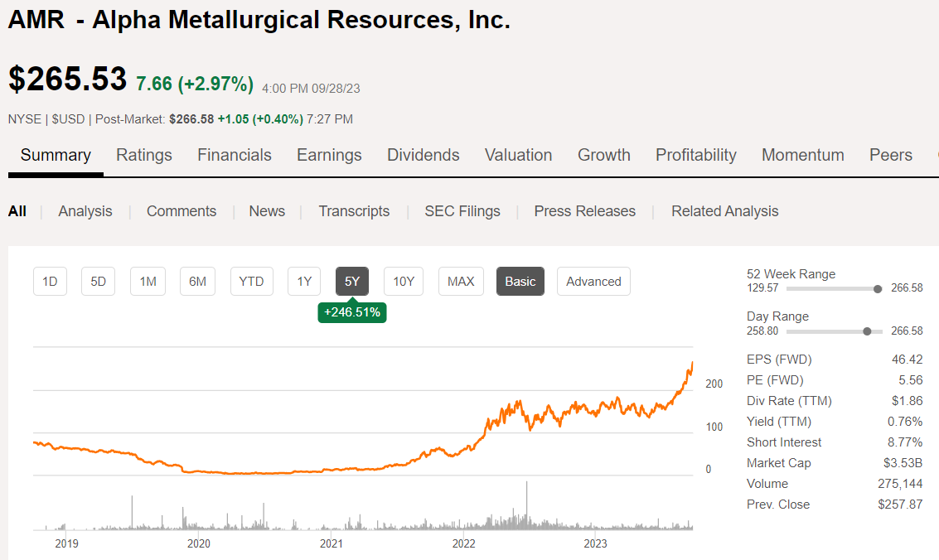939x560 pixels.
Task: View the Profitability tab
Action: 696,155
